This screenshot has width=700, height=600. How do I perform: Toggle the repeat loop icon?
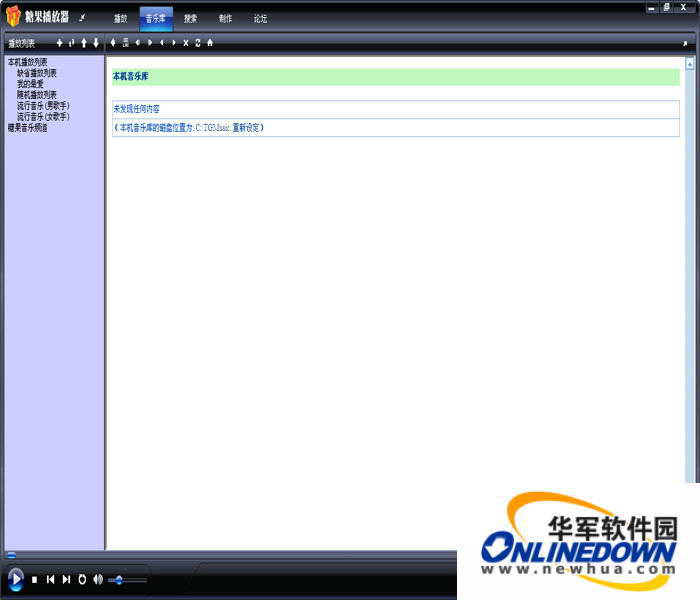(82, 579)
